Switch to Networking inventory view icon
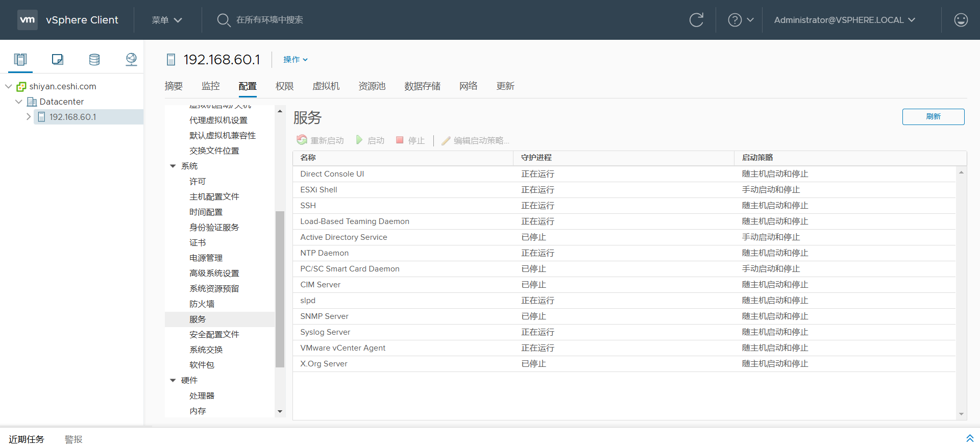This screenshot has width=980, height=447. tap(131, 60)
